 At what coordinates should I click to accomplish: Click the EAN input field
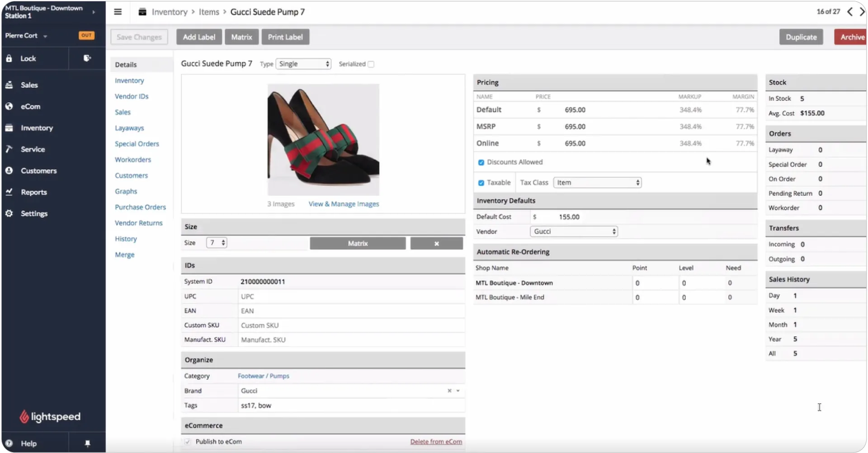(351, 311)
